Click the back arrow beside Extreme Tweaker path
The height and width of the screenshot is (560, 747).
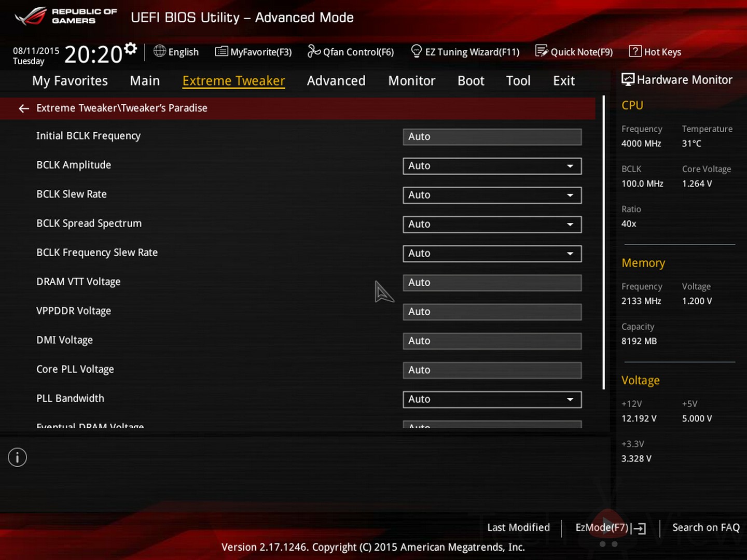tap(24, 108)
